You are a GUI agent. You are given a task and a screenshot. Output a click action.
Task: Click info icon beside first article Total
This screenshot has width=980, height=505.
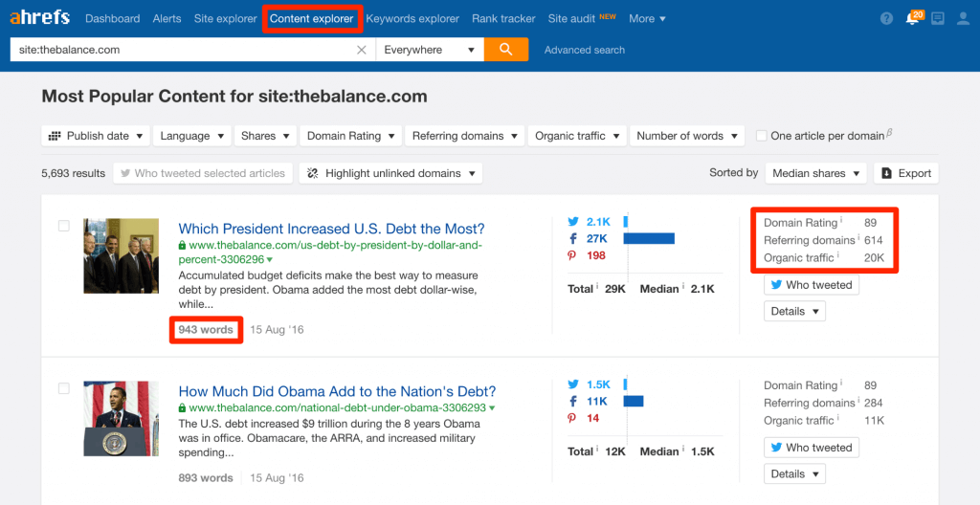tap(597, 287)
